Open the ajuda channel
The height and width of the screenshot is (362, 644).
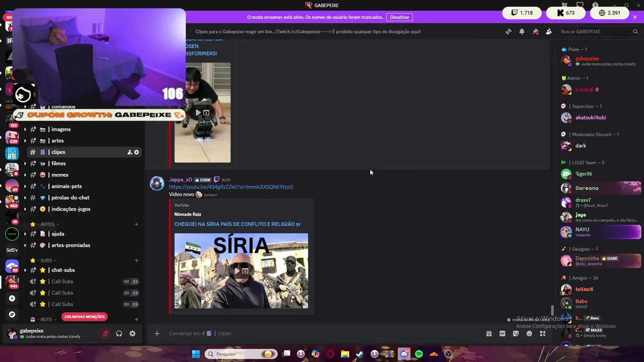coord(83,234)
